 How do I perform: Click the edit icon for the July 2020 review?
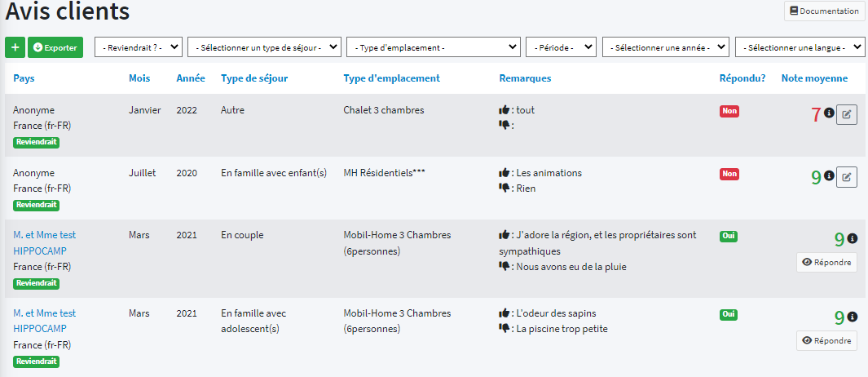point(847,177)
